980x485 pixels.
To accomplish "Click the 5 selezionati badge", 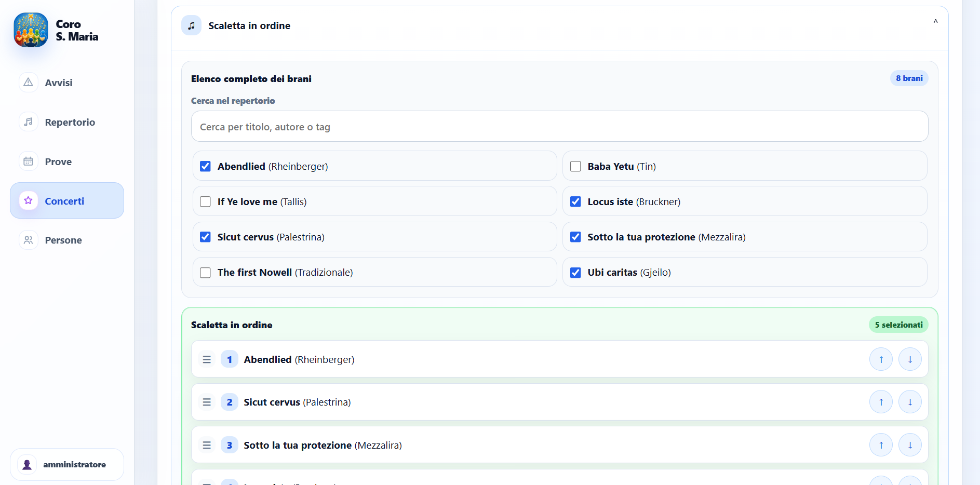I will pos(898,325).
